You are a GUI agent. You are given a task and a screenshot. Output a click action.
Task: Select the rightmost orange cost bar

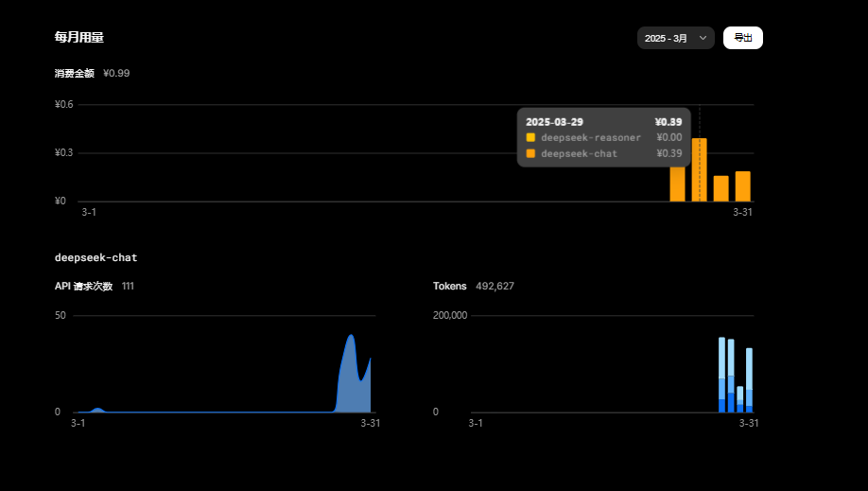pyautogui.click(x=742, y=186)
